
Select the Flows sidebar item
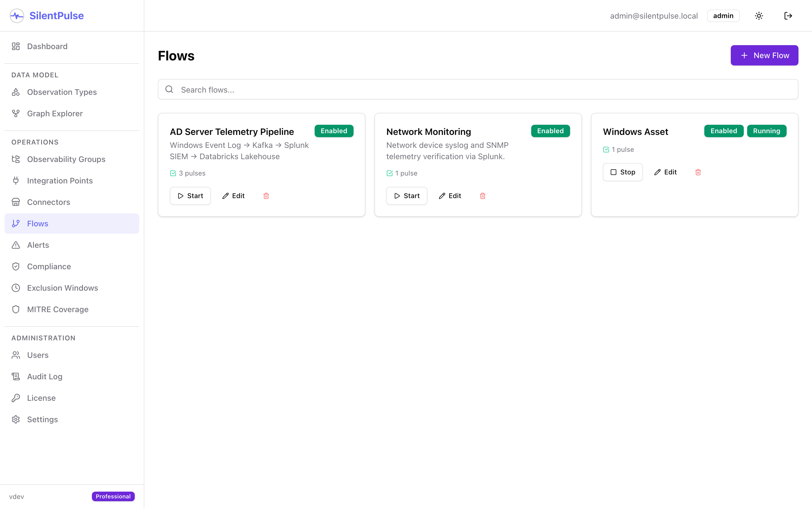(72, 224)
